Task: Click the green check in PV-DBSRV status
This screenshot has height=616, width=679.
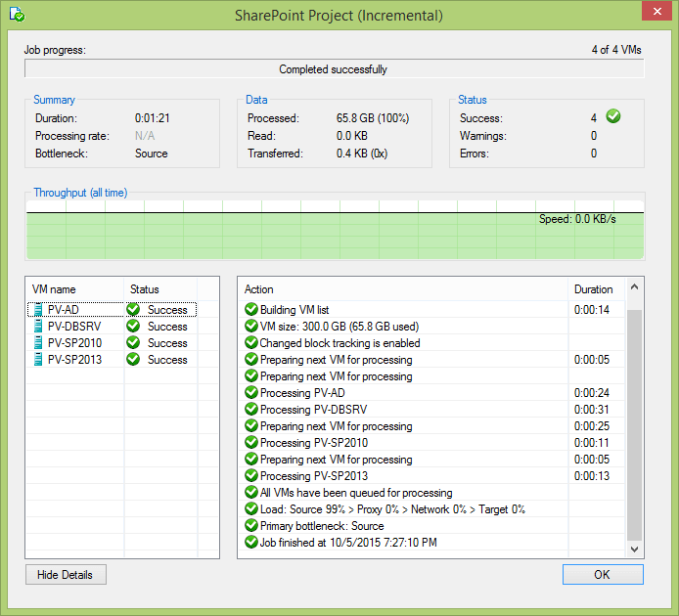Action: coord(133,326)
